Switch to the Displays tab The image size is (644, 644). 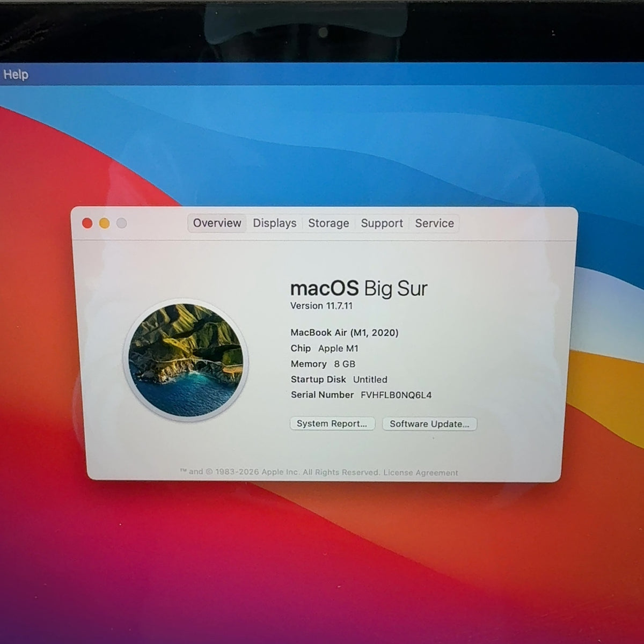tap(275, 223)
